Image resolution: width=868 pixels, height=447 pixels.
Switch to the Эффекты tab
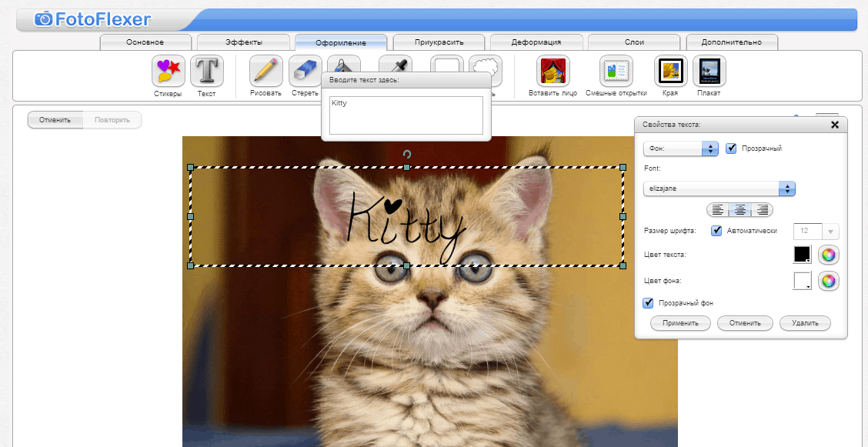tap(243, 42)
